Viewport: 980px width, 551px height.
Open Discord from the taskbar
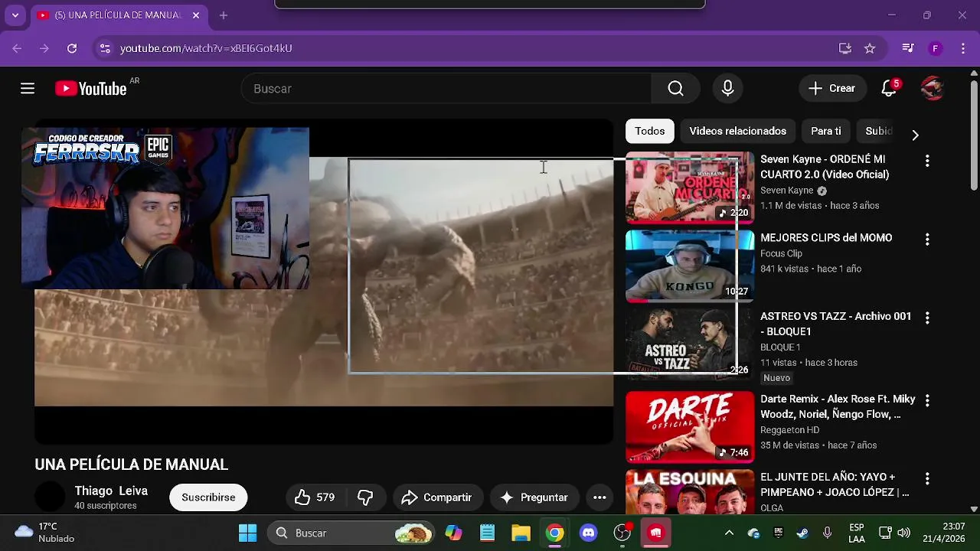(588, 533)
